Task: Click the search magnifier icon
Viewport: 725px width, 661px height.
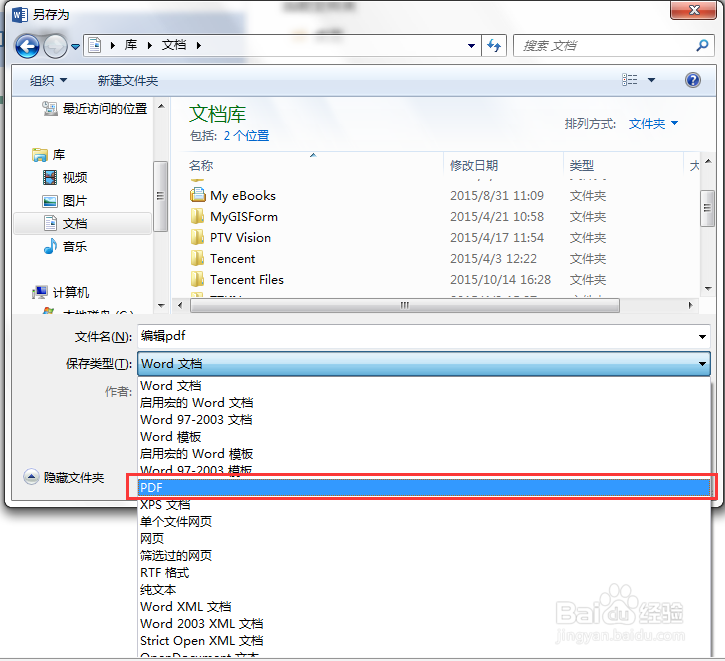Action: click(702, 45)
